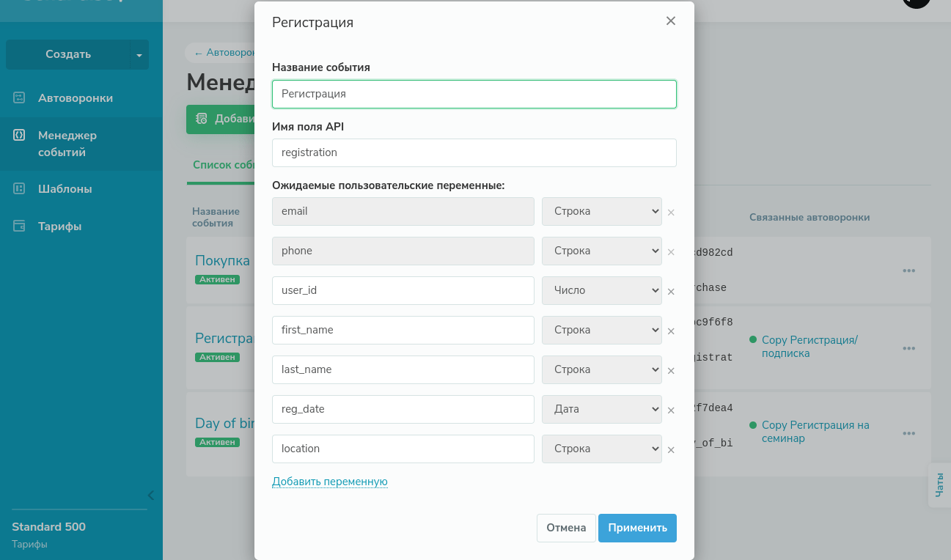951x560 pixels.
Task: Click the Шаблоны sidebar icon
Action: [20, 188]
